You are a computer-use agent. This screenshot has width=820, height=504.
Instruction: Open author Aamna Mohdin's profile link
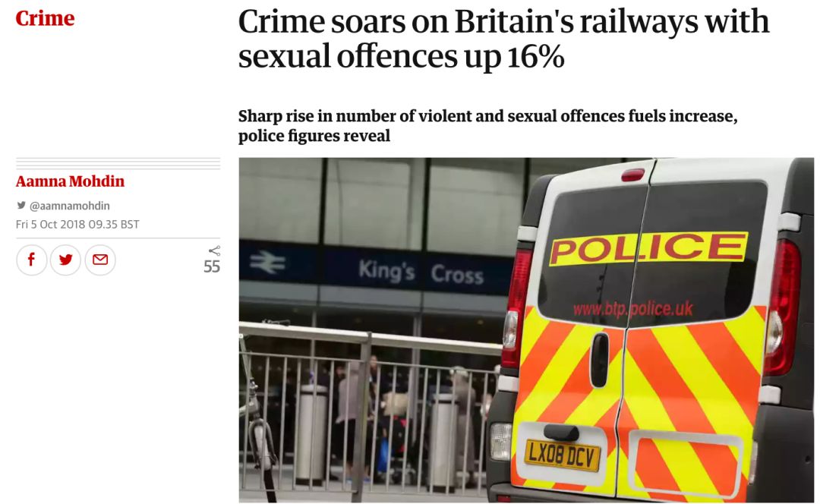click(70, 181)
